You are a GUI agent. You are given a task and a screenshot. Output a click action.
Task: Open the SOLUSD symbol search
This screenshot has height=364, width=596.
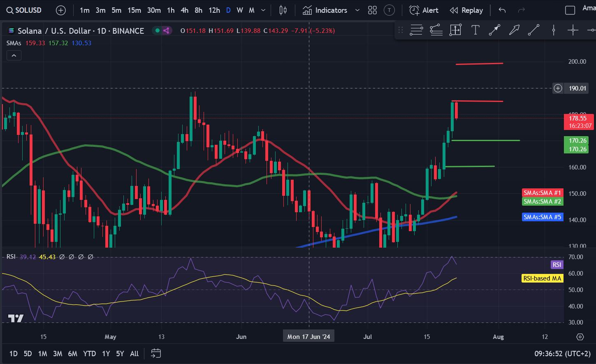click(24, 10)
